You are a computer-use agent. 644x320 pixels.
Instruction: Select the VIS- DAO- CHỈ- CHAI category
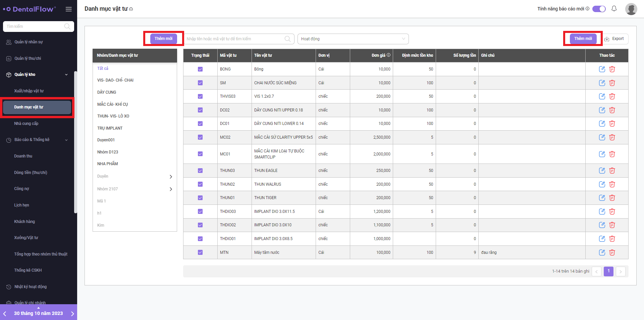click(x=115, y=80)
